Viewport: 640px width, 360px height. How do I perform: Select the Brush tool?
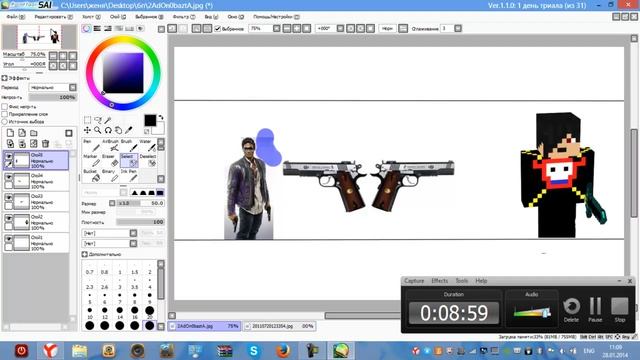point(129,146)
